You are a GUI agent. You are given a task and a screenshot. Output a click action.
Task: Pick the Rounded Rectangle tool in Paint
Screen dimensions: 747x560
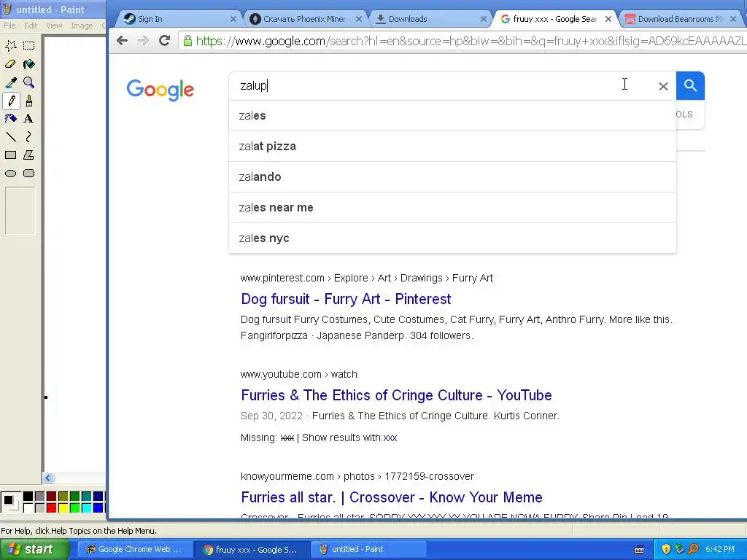click(28, 174)
